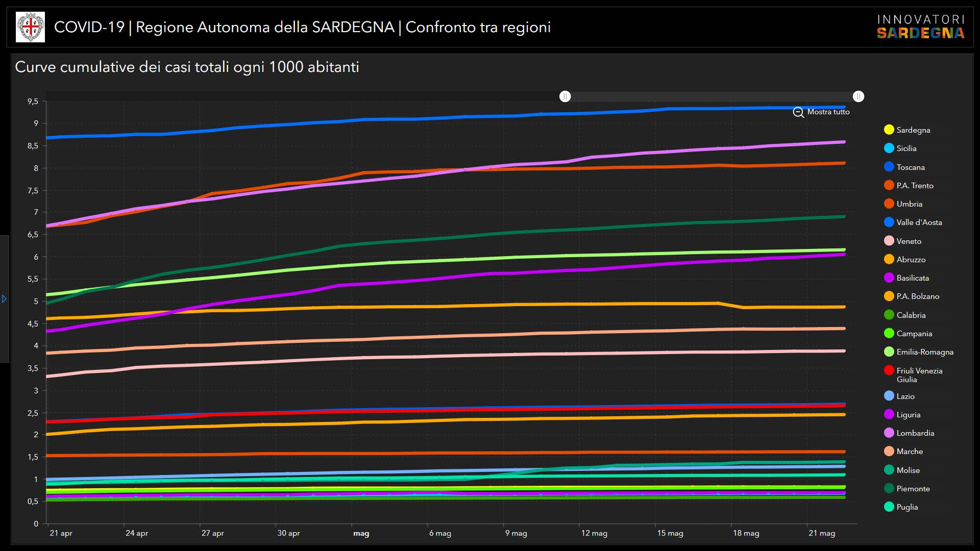Click the Sardegna region crest logo

coord(31,27)
